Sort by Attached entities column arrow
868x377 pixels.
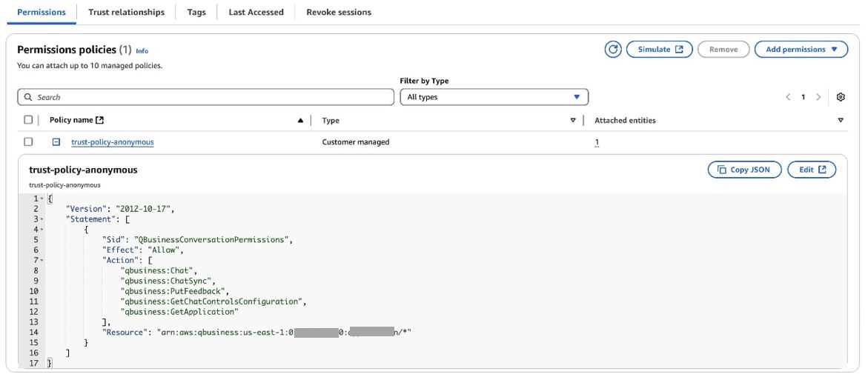(x=841, y=121)
